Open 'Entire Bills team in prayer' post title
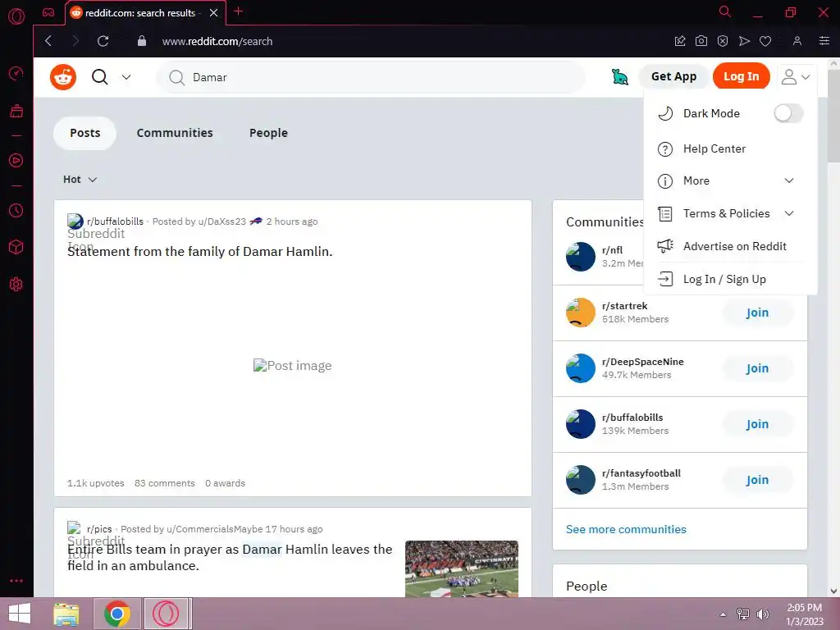Image resolution: width=840 pixels, height=630 pixels. tap(230, 557)
